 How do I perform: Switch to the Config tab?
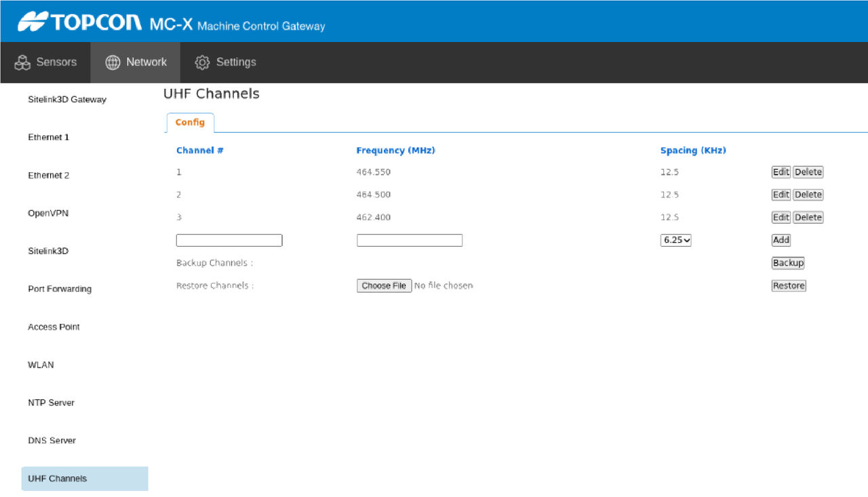[190, 123]
